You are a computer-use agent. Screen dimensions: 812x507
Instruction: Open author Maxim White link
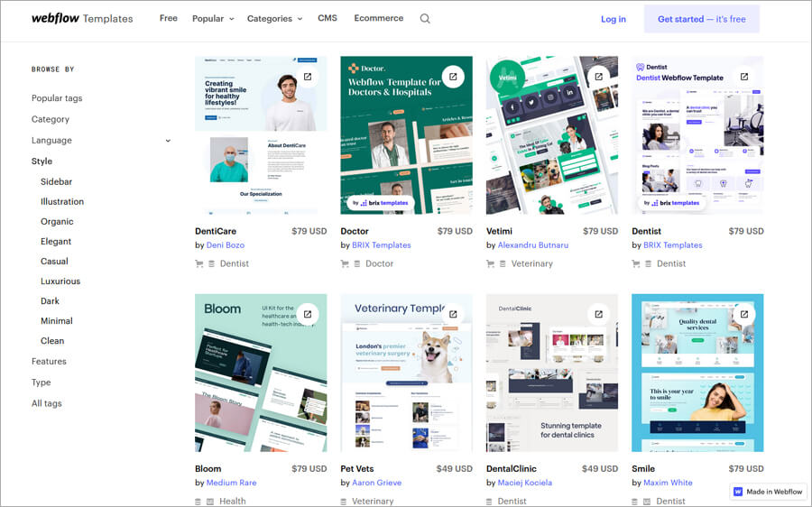[668, 483]
